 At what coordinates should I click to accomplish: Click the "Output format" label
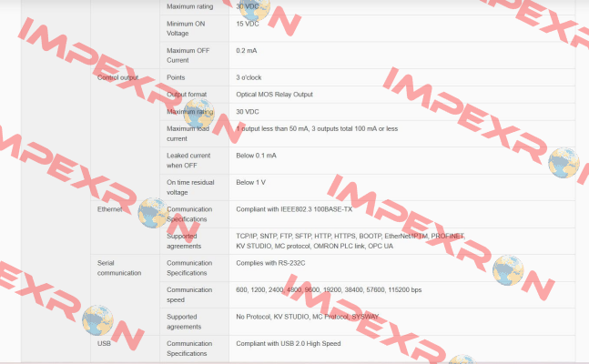pyautogui.click(x=187, y=95)
